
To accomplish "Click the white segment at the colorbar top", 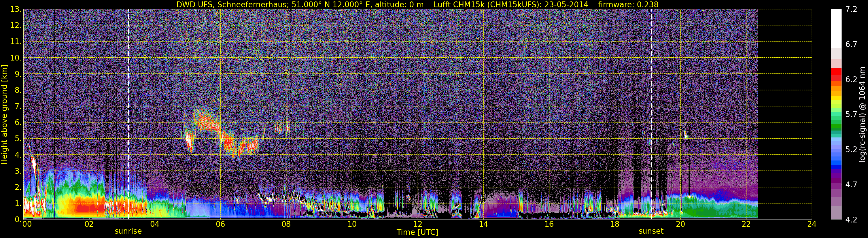I will [x=836, y=28].
